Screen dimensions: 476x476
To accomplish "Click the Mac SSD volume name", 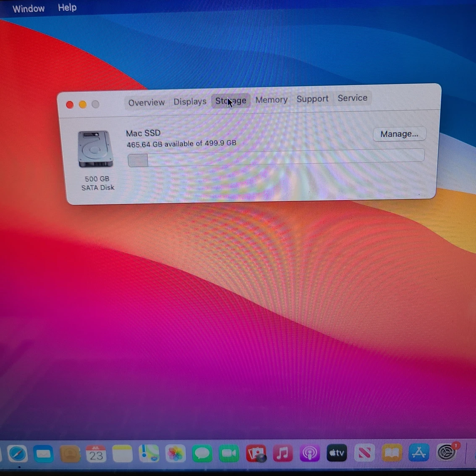I will [x=143, y=133].
